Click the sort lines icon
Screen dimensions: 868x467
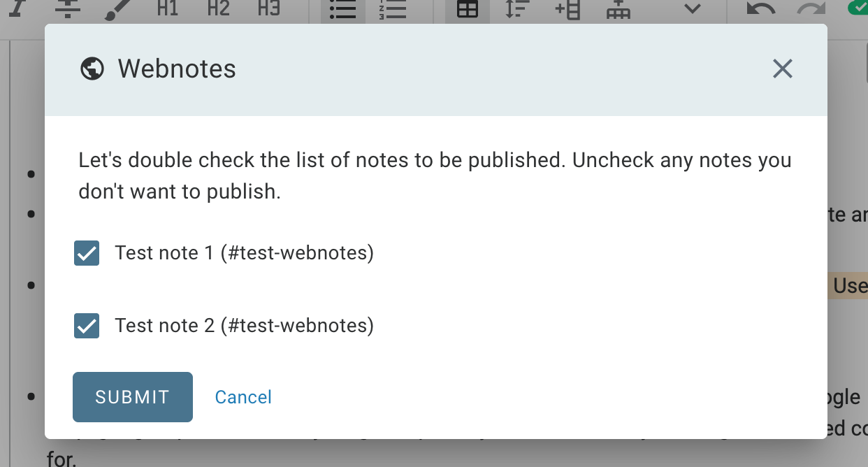(x=516, y=10)
